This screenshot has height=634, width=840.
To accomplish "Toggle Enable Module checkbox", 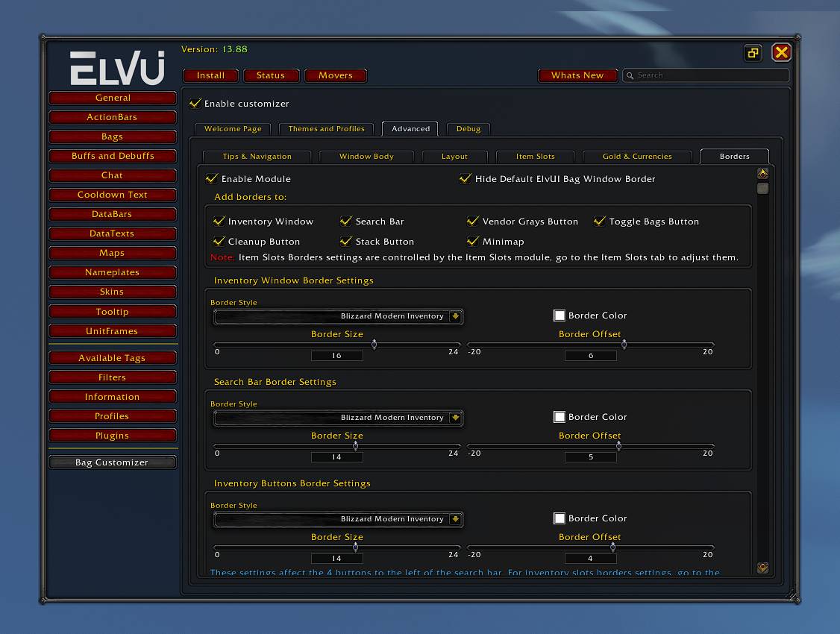I will (212, 179).
